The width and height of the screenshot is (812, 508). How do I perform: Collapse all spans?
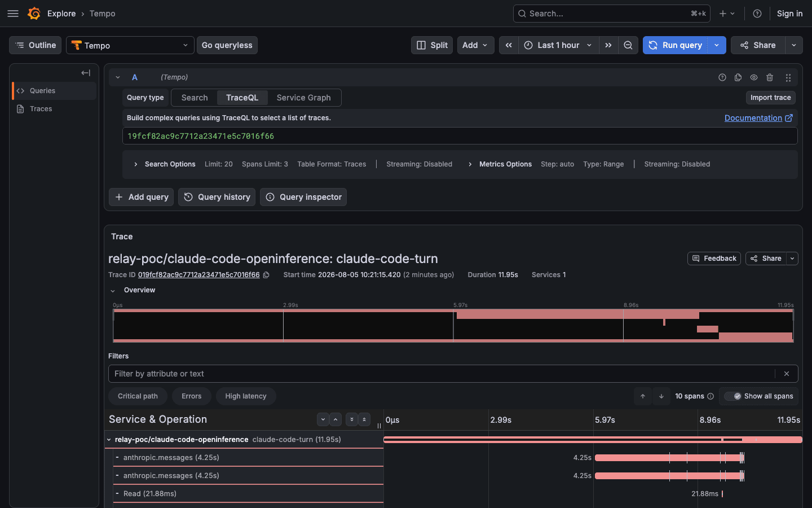click(x=364, y=419)
